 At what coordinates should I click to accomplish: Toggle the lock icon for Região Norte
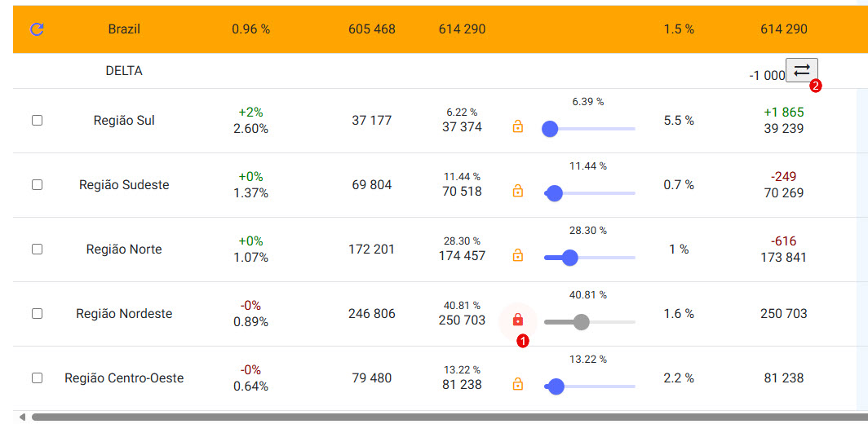pyautogui.click(x=517, y=255)
